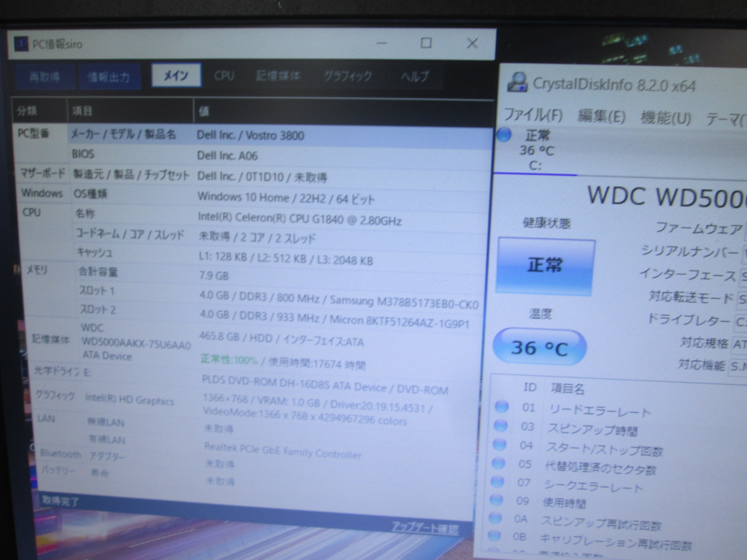Select status dot for 09 使用時間
The width and height of the screenshot is (747, 560).
(x=496, y=500)
